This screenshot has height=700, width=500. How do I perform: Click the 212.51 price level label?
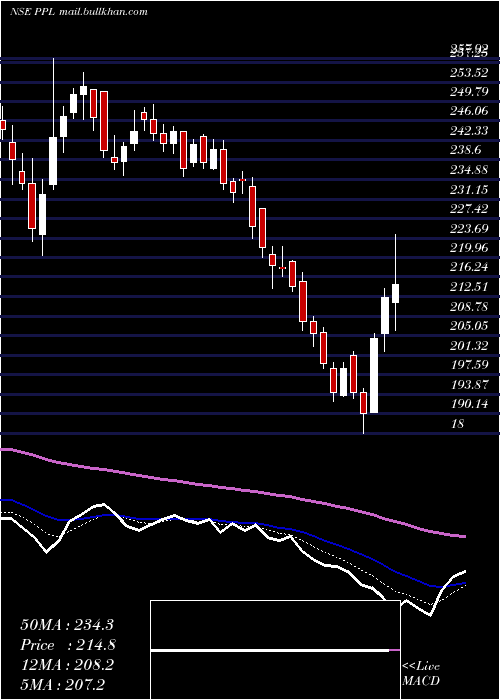click(x=469, y=288)
